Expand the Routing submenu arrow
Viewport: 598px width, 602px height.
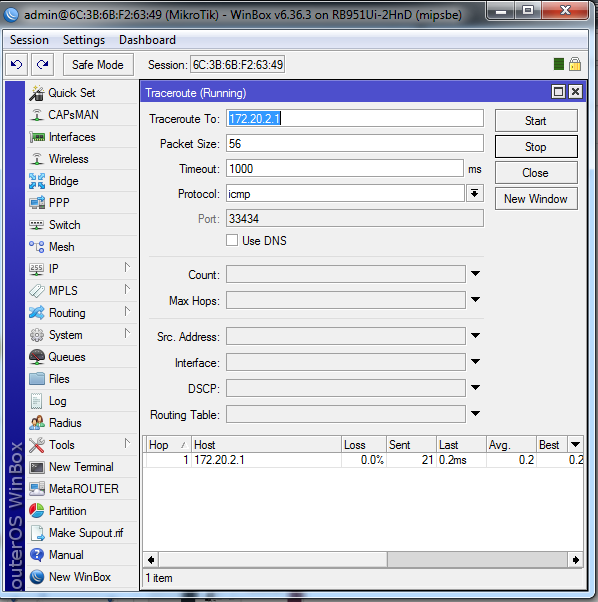coord(127,311)
